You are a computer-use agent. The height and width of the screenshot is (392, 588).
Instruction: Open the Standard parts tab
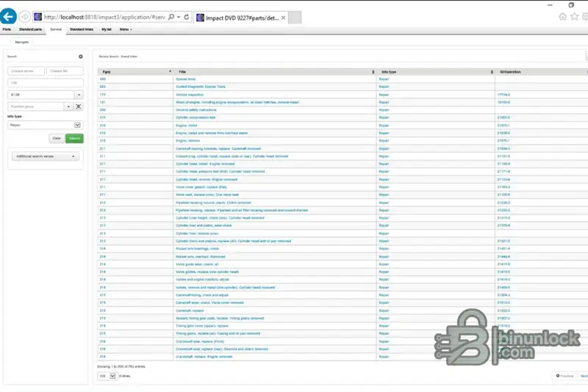[30, 29]
